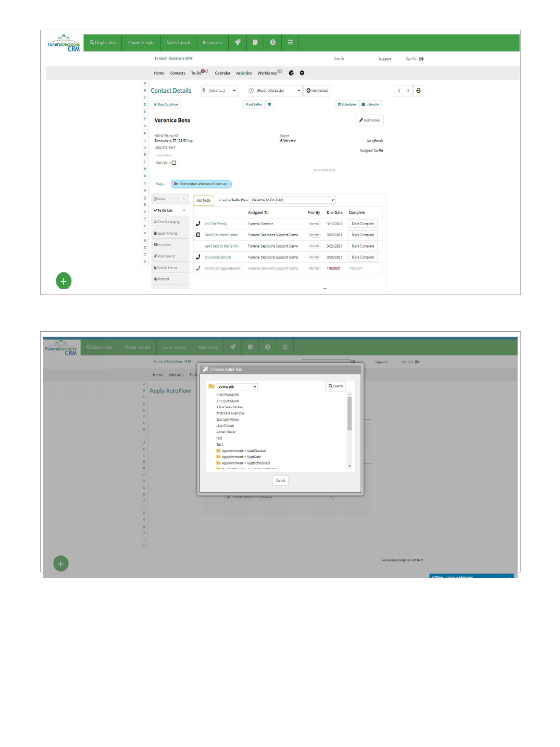This screenshot has width=560, height=747.
Task: Open the Calendar menu in the nav bar
Action: tap(222, 74)
